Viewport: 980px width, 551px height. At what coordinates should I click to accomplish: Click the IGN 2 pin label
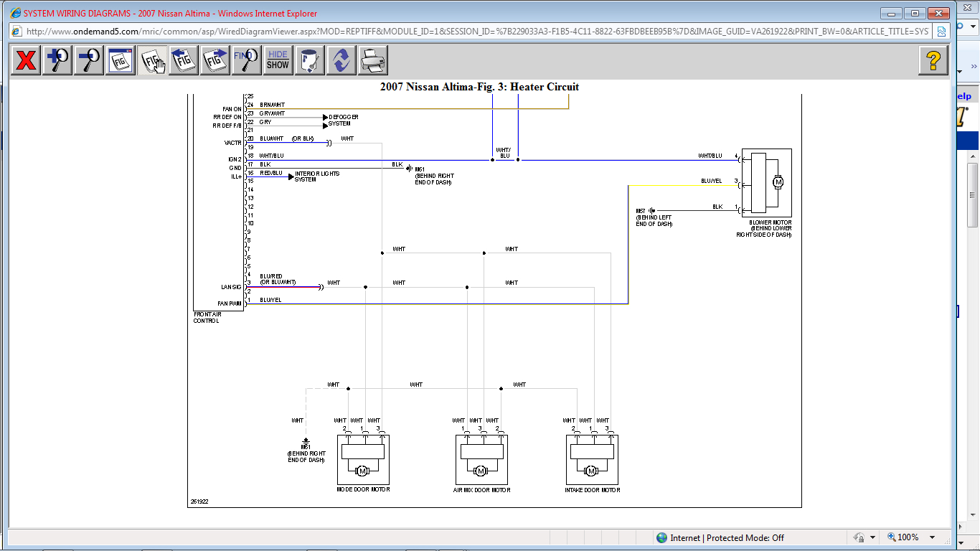[233, 159]
